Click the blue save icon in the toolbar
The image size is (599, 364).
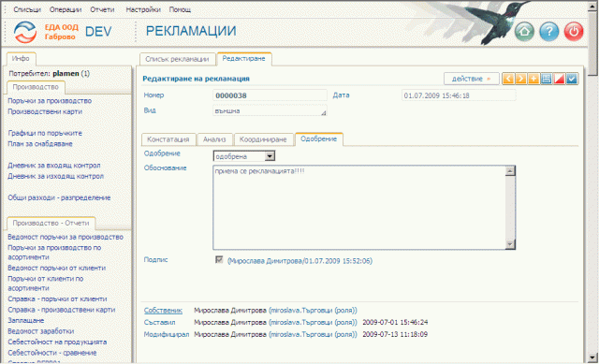[547, 79]
